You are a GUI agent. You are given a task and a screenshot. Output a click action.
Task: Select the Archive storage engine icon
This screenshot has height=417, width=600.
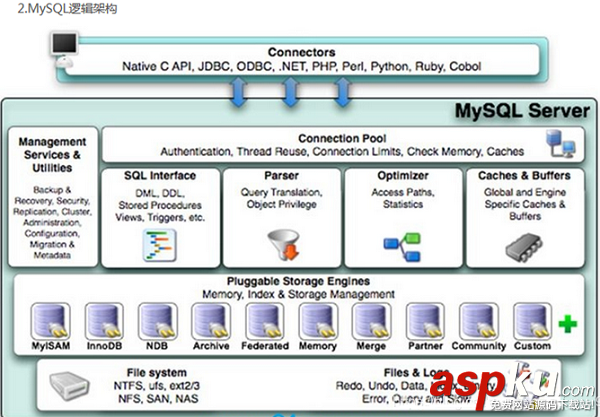[211, 321]
